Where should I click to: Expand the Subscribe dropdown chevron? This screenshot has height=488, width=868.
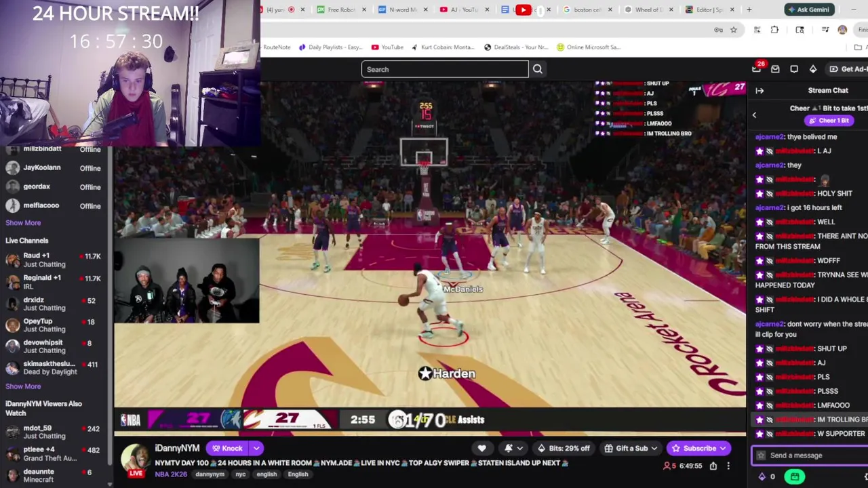point(723,448)
